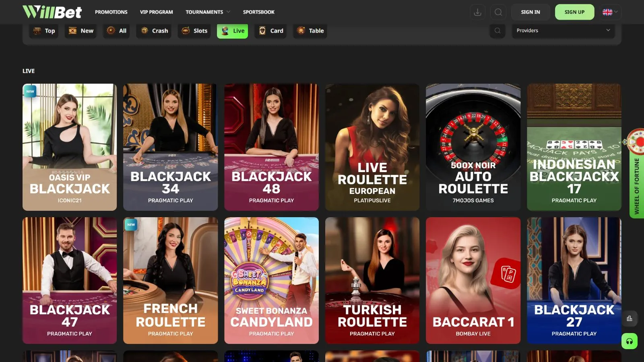
Task: Expand the Tournaments menu
Action: (208, 12)
